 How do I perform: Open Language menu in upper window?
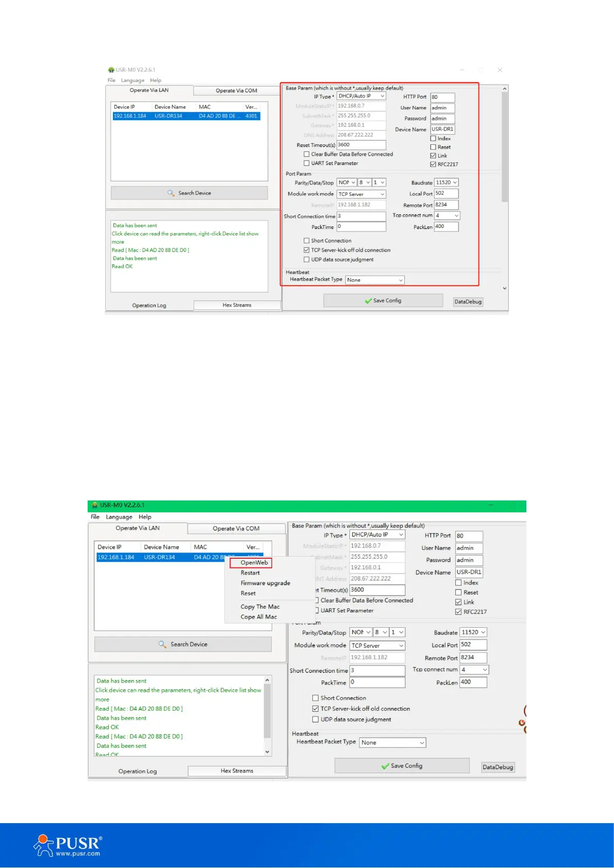coord(132,80)
